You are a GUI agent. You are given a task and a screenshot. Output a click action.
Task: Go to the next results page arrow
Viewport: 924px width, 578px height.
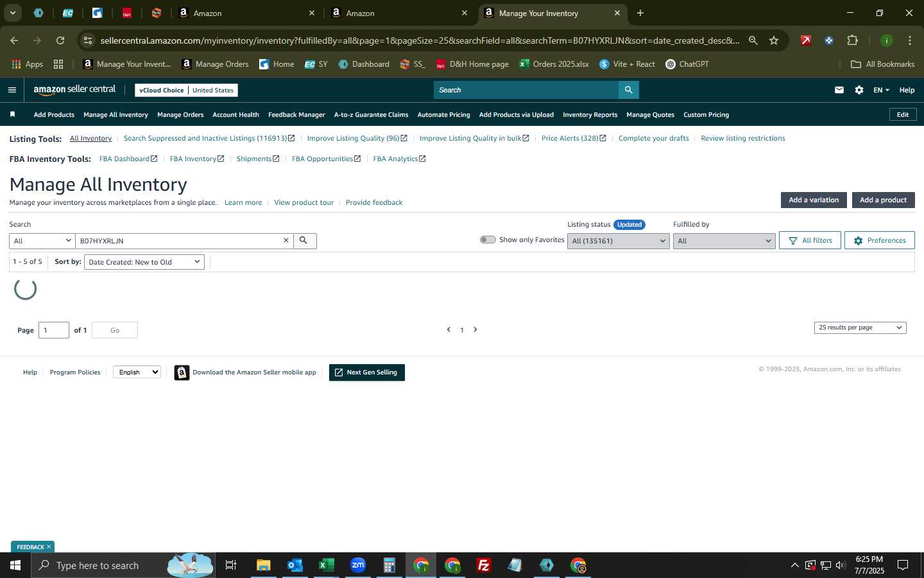pos(475,329)
